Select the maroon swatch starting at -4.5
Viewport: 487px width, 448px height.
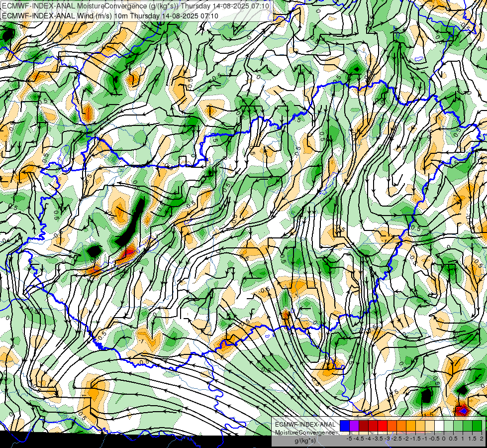[x=364, y=426]
